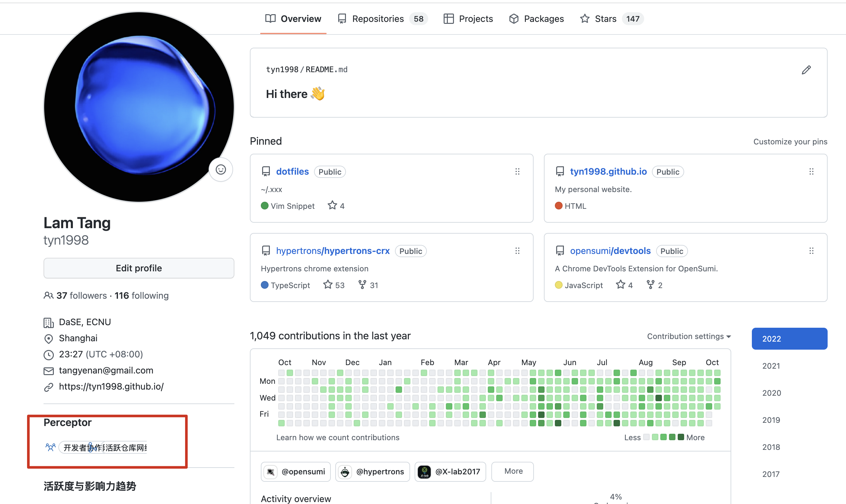
Task: Open the Contribution settings dropdown
Action: 689,336
